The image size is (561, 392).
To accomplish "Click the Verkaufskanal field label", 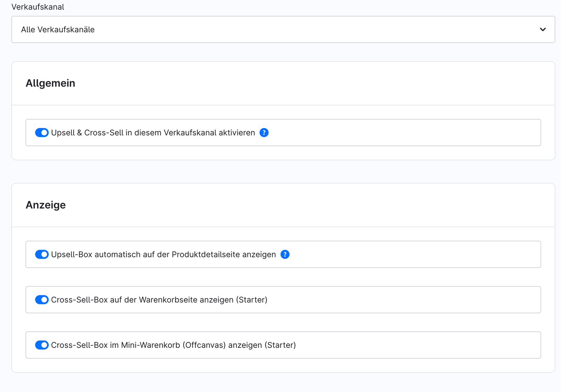I will pyautogui.click(x=38, y=7).
